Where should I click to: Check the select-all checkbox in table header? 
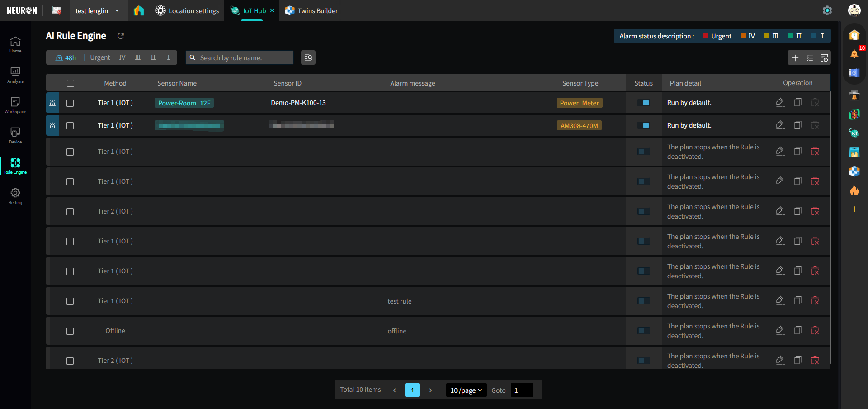70,83
